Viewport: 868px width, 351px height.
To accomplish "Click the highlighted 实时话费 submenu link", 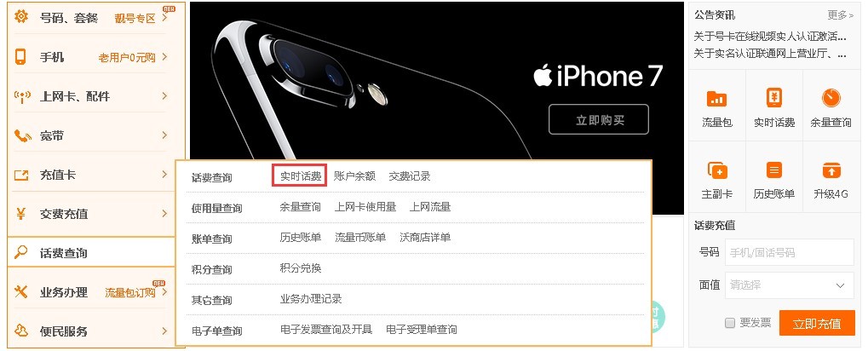I will tap(300, 176).
